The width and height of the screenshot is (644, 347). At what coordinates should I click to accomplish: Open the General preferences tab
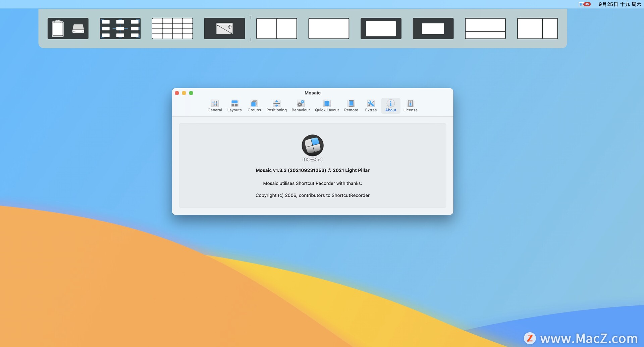pos(215,106)
